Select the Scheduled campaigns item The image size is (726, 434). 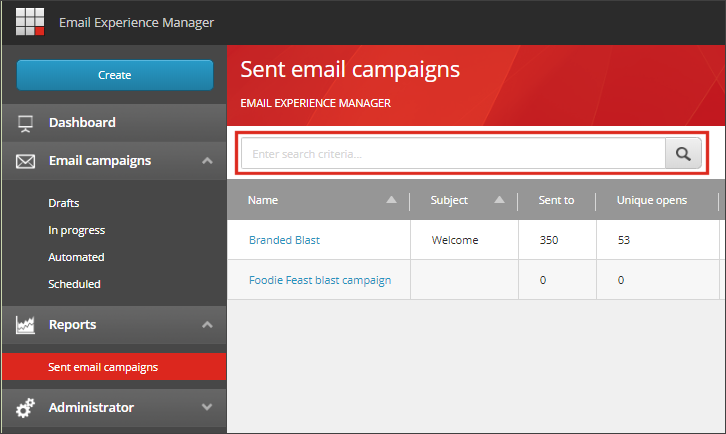coord(75,284)
